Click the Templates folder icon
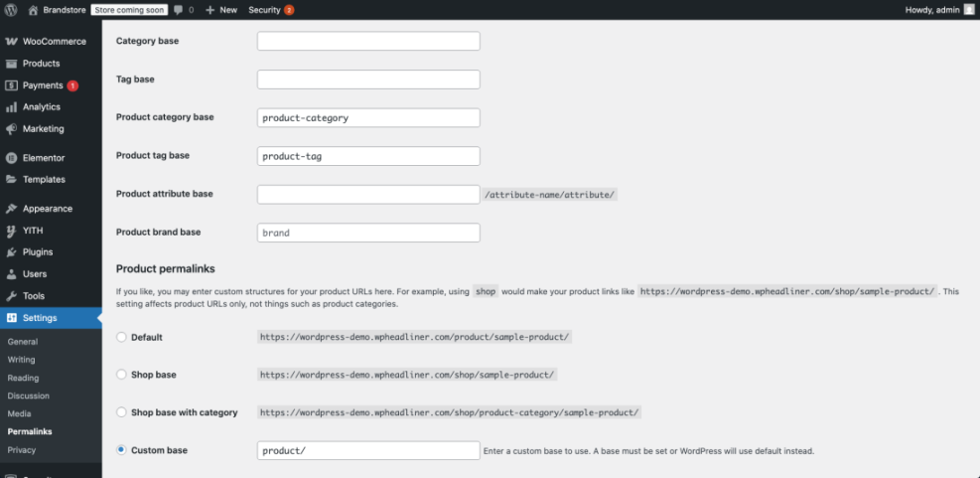Screen dimensions: 980x478 pos(11,179)
